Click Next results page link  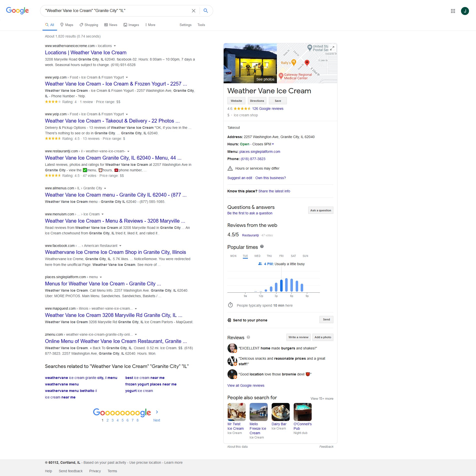tap(157, 420)
